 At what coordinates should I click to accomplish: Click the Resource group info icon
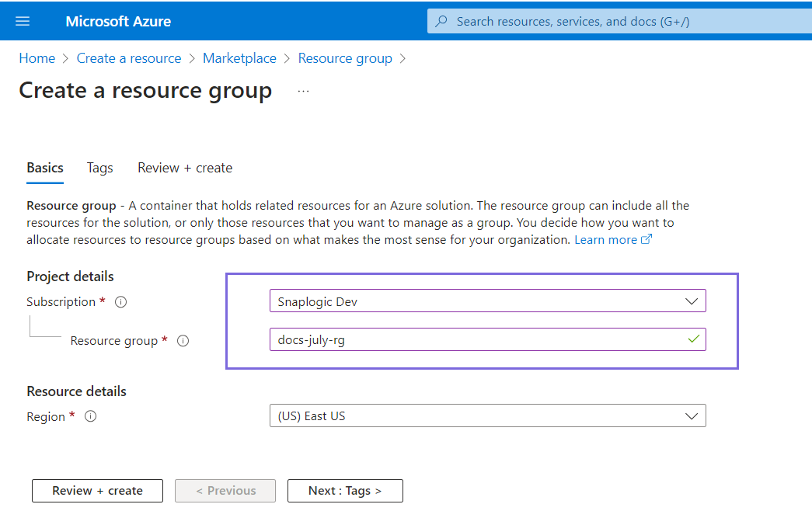tap(183, 341)
